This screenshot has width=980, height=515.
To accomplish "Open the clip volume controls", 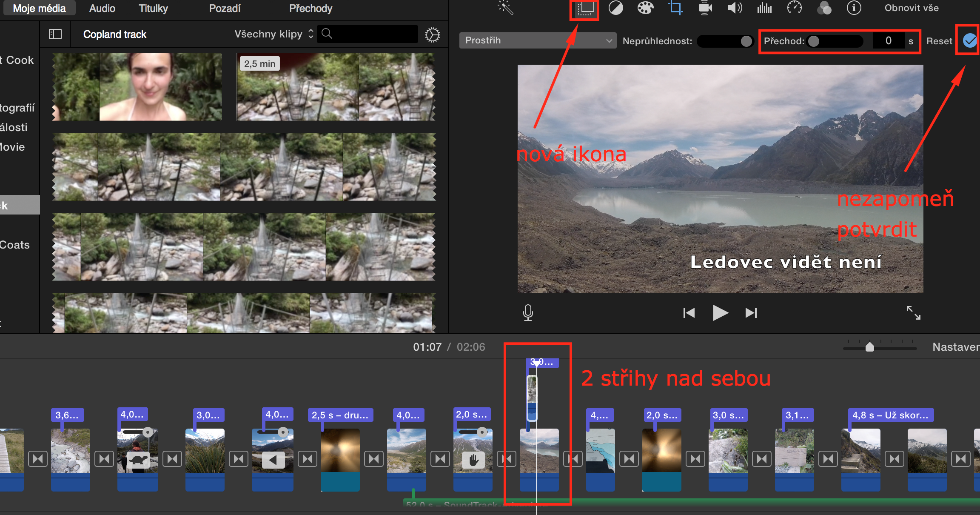I will [x=735, y=8].
